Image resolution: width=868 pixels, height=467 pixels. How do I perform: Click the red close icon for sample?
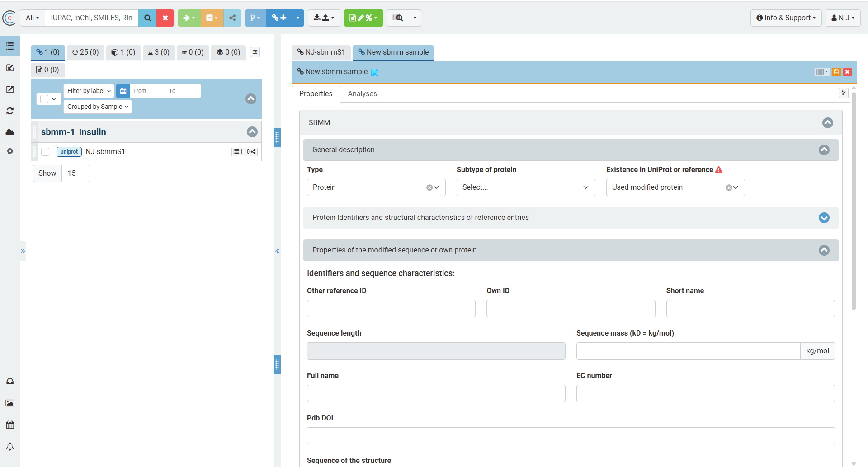(847, 72)
